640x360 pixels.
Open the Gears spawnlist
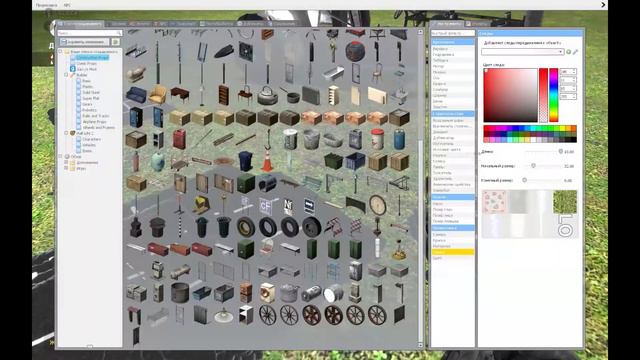click(x=87, y=104)
